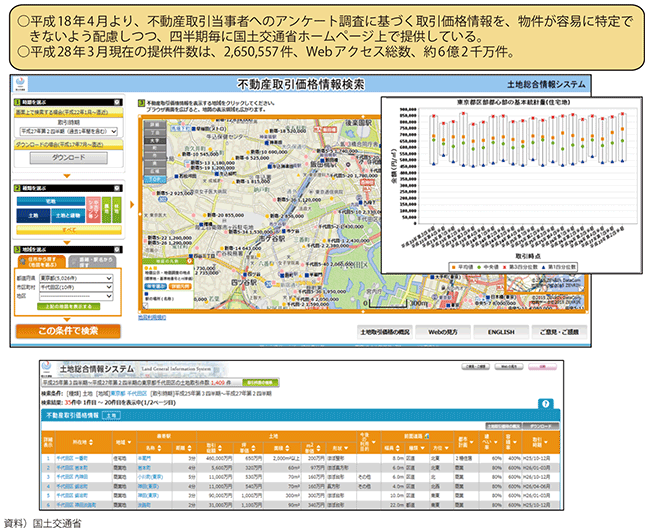649x532 pixels.
Task: Click the orange arrow that expands the map panel
Action: pyautogui.click(x=132, y=205)
